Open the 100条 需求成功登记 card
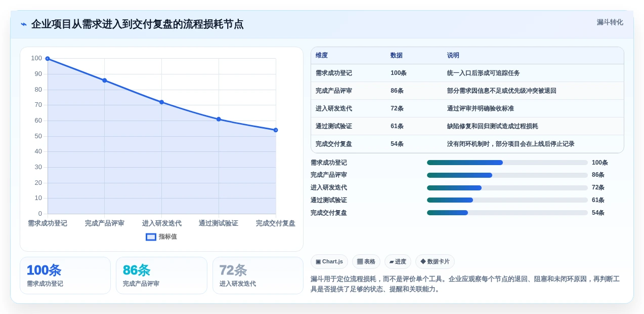Viewport: 644px width, 314px height. tap(65, 276)
